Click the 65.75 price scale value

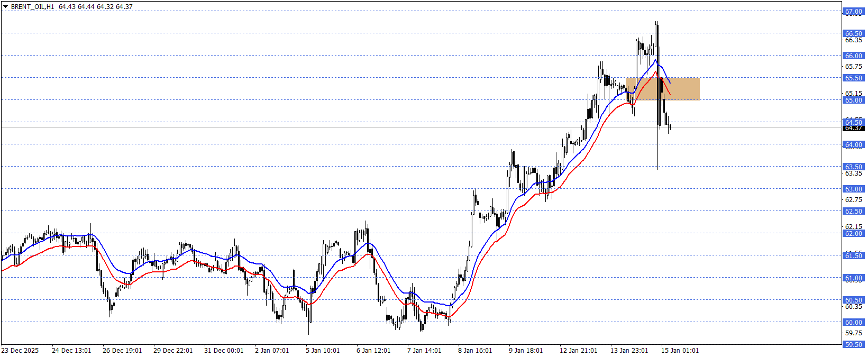click(853, 67)
